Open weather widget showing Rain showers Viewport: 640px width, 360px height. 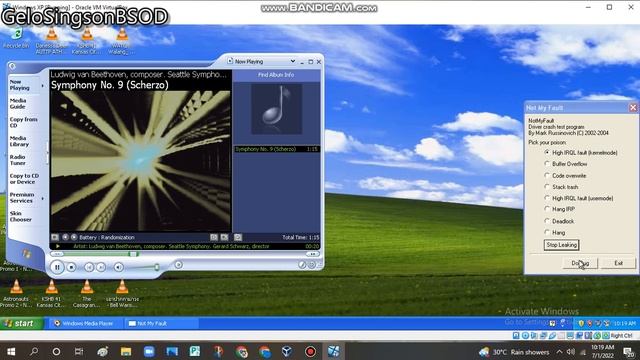click(514, 352)
